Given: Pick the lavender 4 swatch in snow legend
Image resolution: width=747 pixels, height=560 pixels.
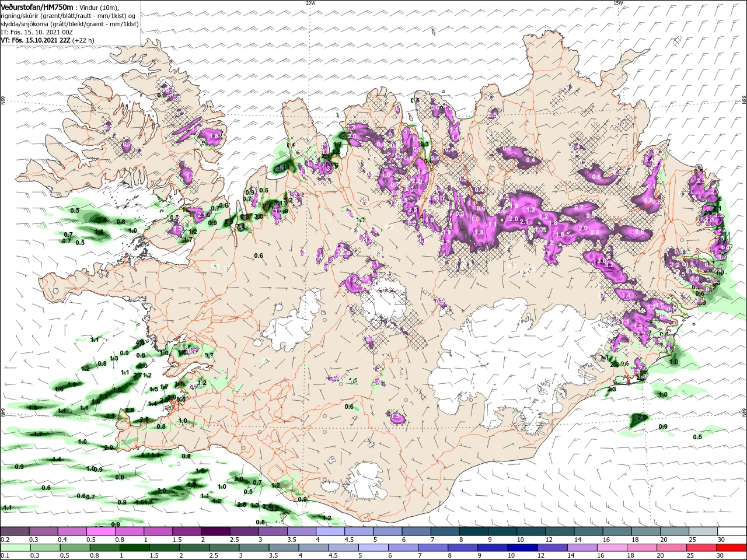Looking at the screenshot, I should coord(330,531).
